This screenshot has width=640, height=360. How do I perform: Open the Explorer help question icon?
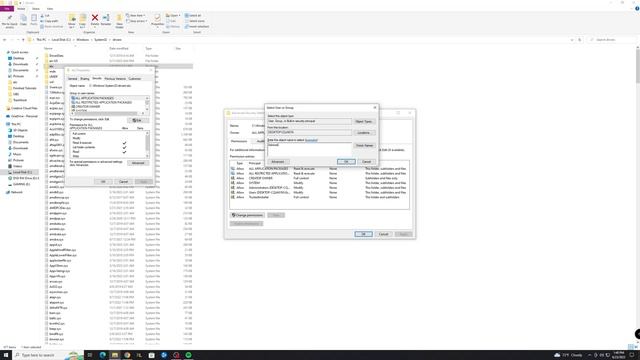[x=636, y=9]
